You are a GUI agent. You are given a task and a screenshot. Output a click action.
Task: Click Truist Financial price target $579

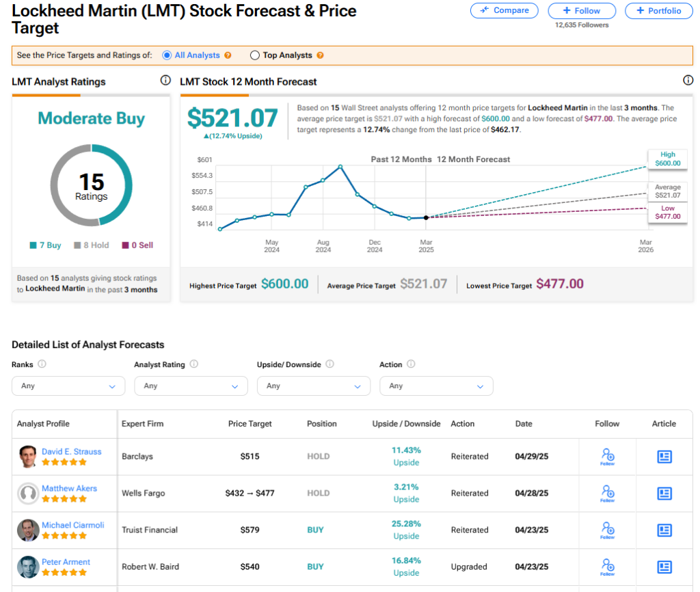pyautogui.click(x=250, y=530)
